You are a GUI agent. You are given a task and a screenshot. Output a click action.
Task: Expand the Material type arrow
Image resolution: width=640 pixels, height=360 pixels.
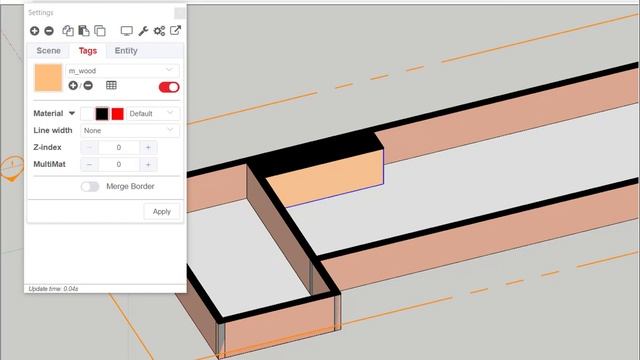tap(72, 113)
